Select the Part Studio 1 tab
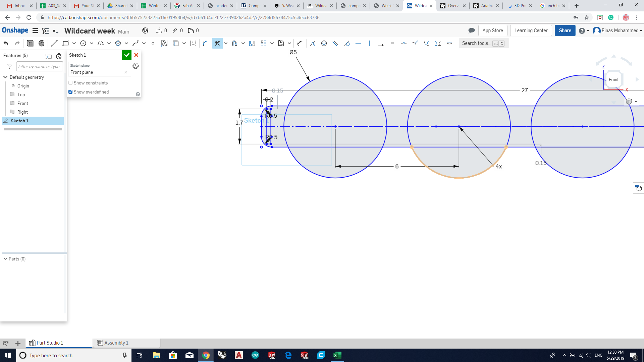This screenshot has height=362, width=644. tap(49, 343)
